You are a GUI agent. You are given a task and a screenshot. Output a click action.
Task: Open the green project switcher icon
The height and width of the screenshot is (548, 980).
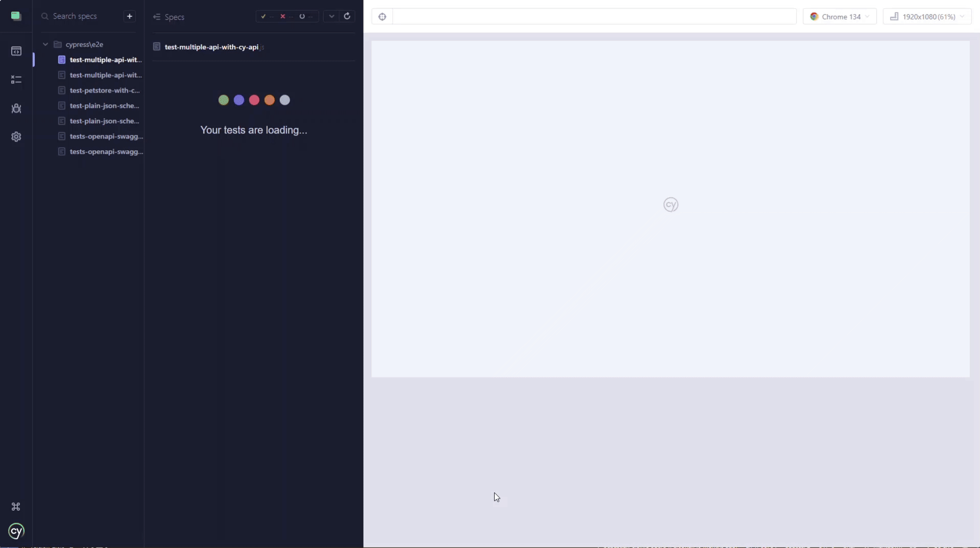pyautogui.click(x=16, y=16)
